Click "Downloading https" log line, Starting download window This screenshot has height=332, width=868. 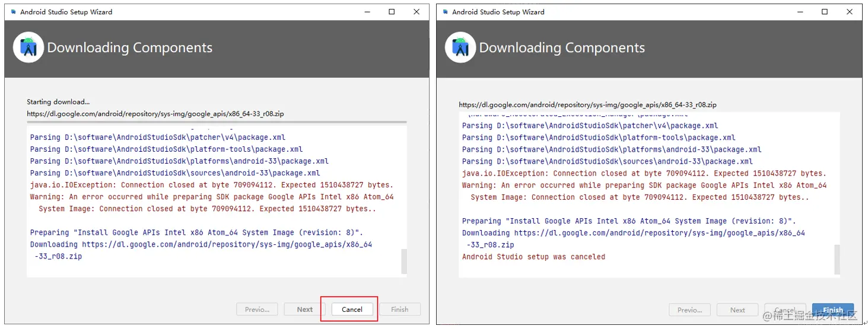point(201,244)
